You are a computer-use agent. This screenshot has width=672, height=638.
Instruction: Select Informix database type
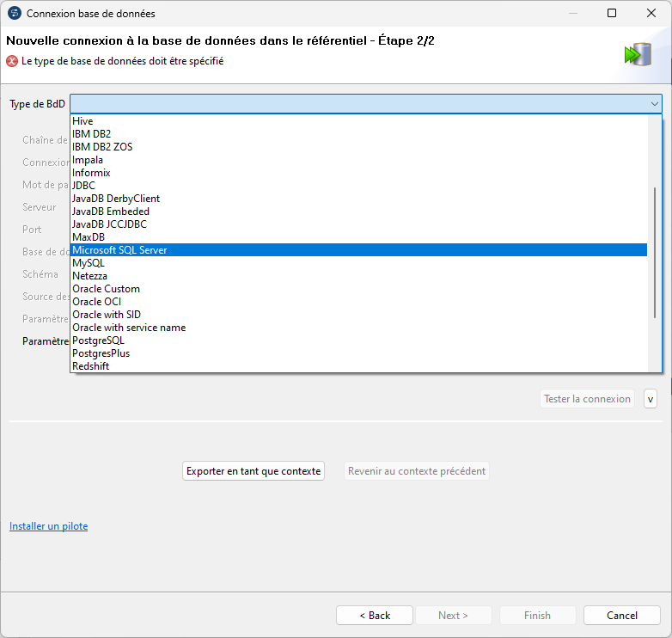point(358,173)
